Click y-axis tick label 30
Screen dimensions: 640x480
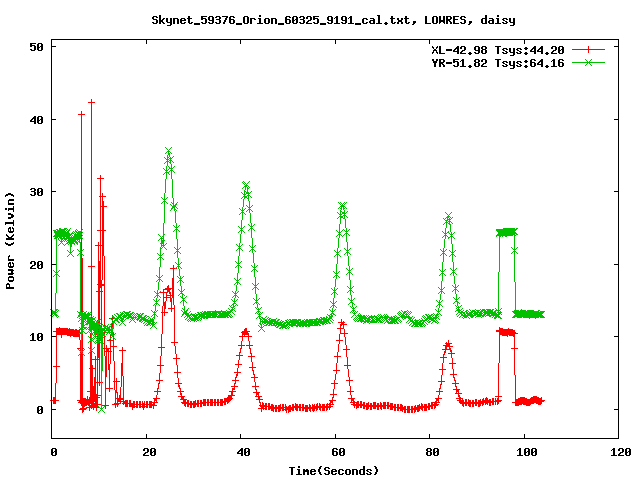coord(36,192)
